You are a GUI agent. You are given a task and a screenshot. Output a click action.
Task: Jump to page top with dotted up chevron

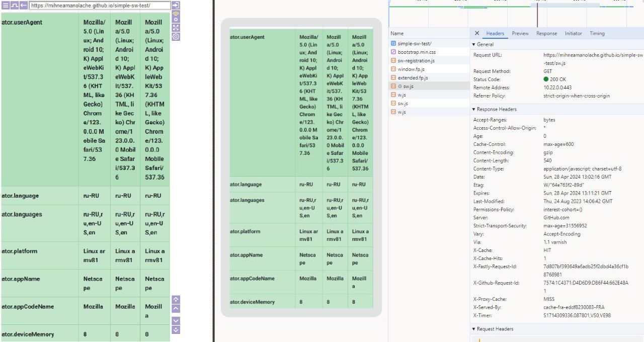[176, 299]
